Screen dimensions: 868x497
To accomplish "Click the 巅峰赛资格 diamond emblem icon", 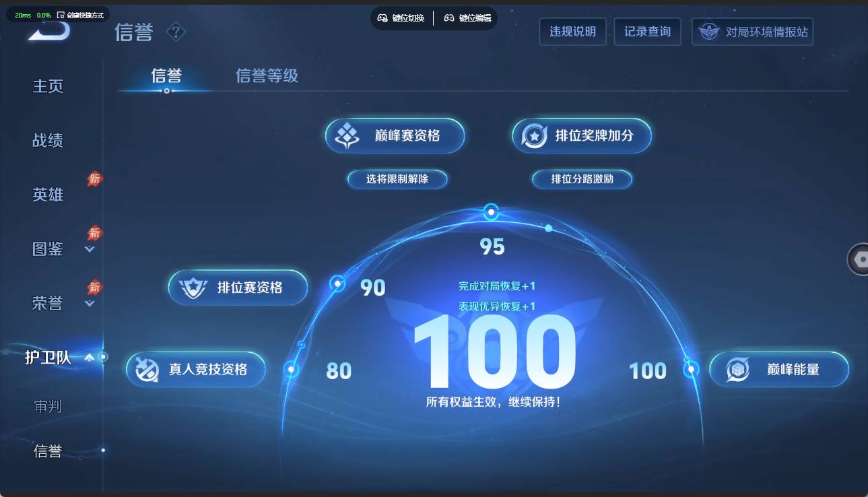I will coord(347,135).
